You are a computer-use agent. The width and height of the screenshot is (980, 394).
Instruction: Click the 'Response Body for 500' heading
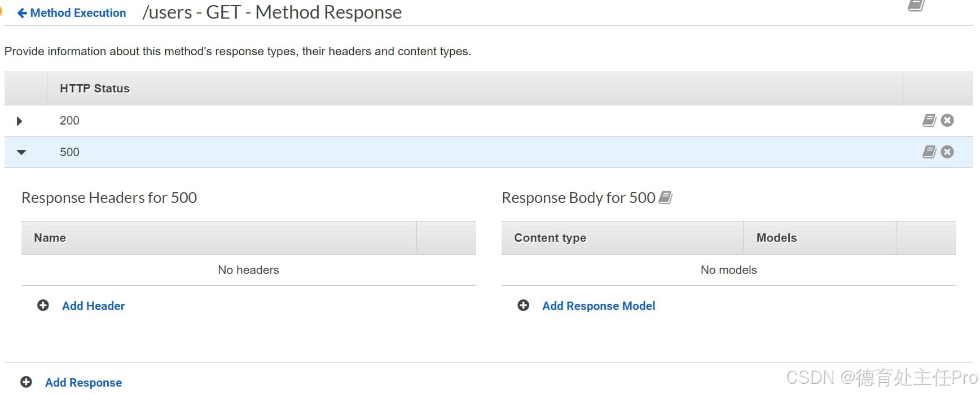578,198
